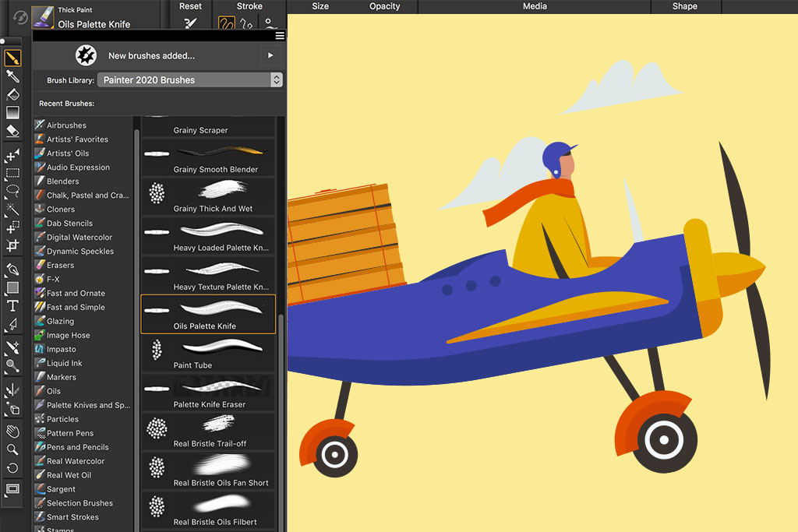Select the Brush tool in toolbox
This screenshot has height=532, width=798.
(x=12, y=58)
